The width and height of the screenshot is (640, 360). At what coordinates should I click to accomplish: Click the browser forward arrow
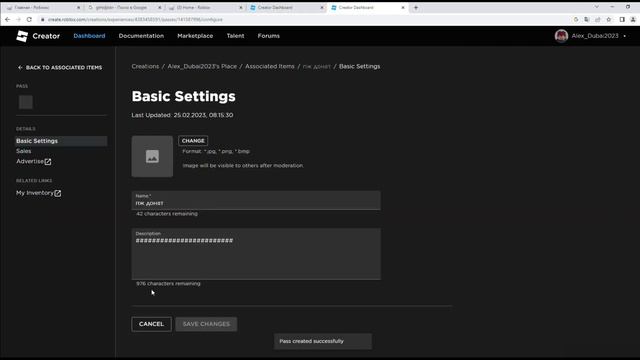(x=18, y=19)
